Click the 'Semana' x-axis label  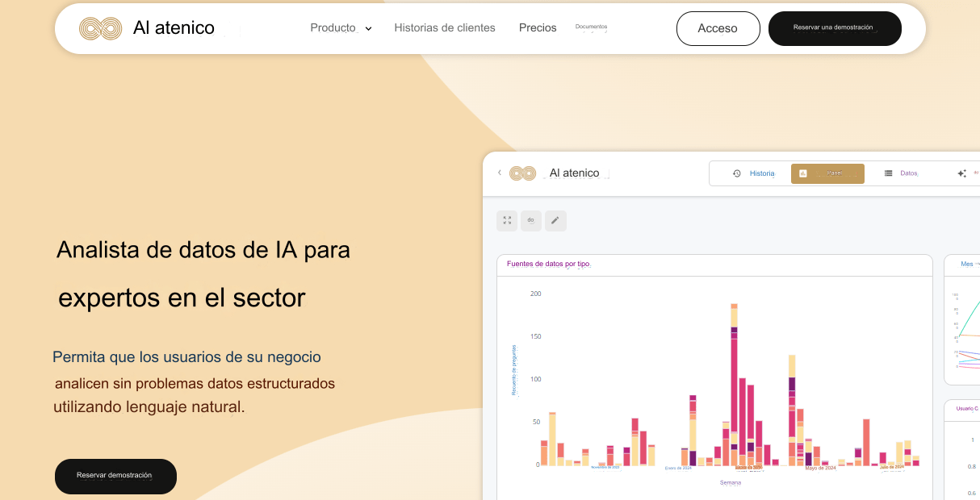731,482
